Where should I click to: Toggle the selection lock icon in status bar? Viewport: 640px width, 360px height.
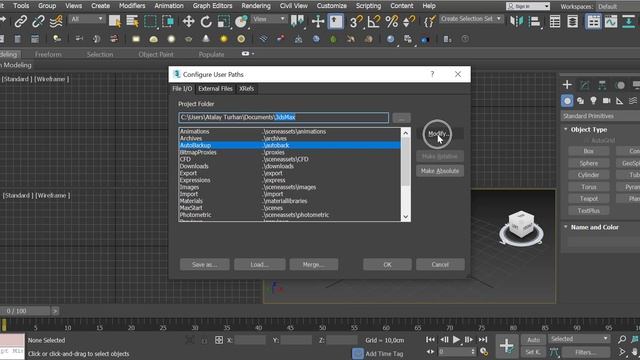pyautogui.click(x=204, y=340)
